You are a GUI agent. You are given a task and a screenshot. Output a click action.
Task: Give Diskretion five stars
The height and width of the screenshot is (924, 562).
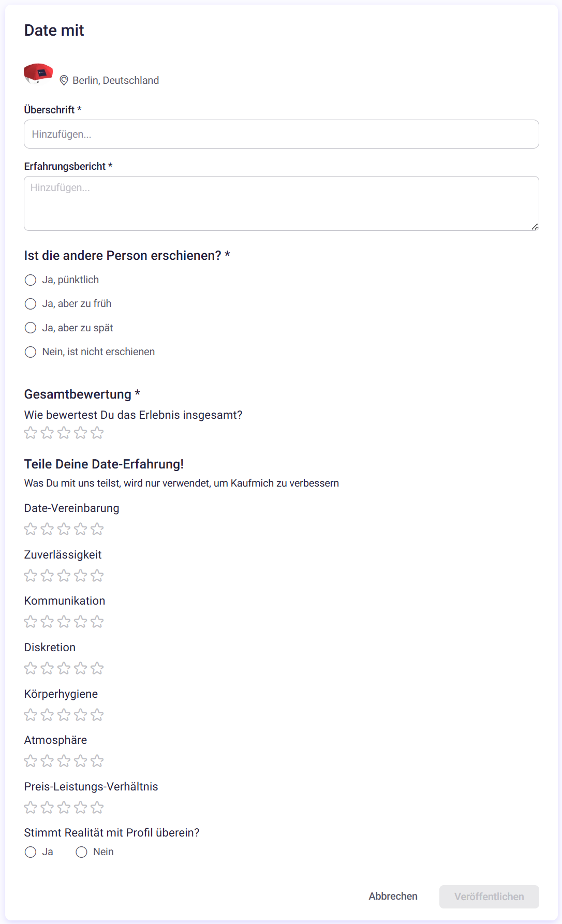97,668
